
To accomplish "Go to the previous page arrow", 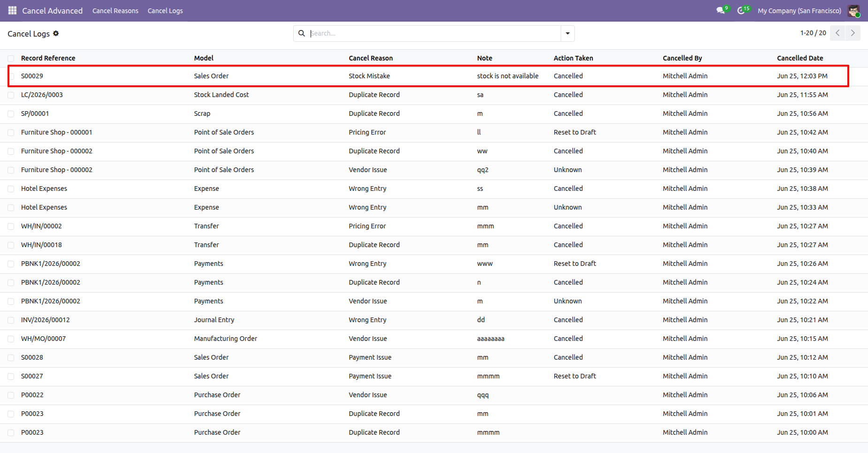I will click(838, 33).
